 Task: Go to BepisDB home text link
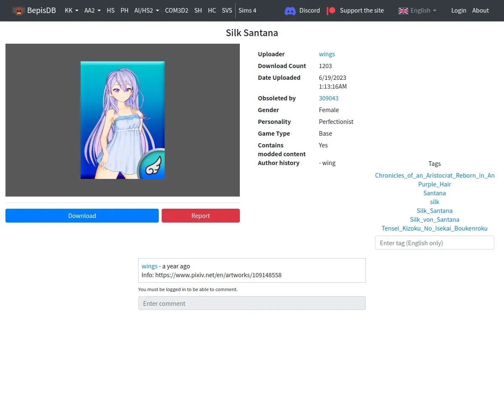tap(42, 10)
